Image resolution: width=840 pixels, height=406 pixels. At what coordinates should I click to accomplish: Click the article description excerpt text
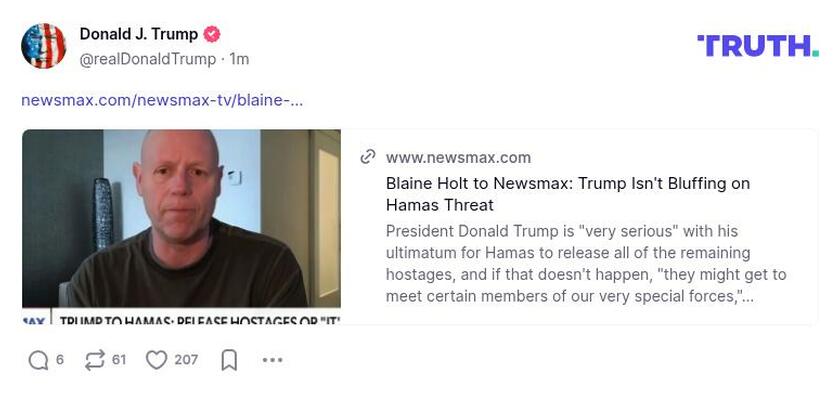(x=586, y=264)
